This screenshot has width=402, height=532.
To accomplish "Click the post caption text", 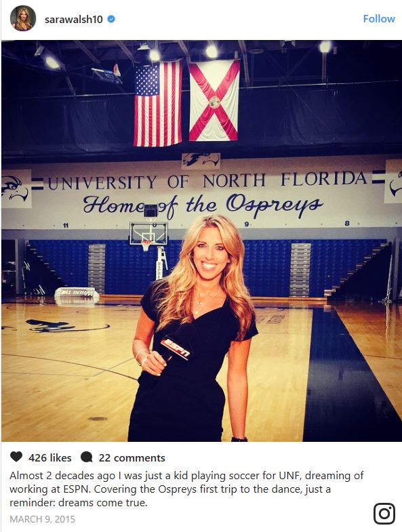I will 186,489.
